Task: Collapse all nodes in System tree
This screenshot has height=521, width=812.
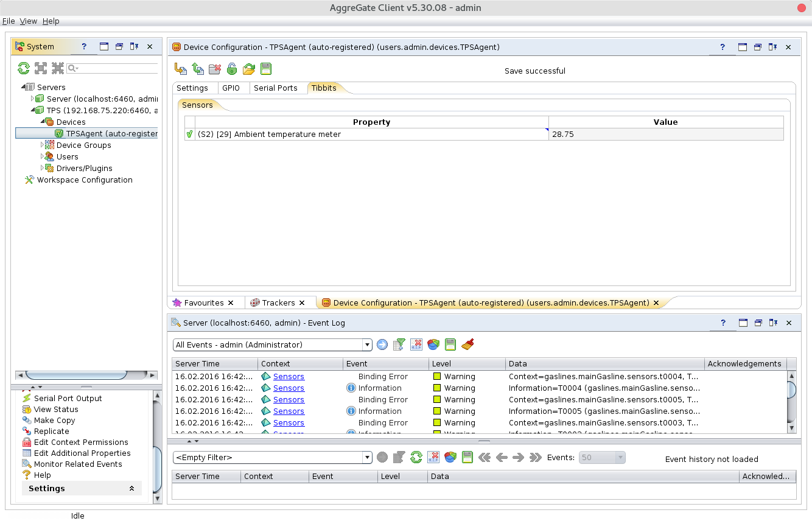Action: coord(58,68)
